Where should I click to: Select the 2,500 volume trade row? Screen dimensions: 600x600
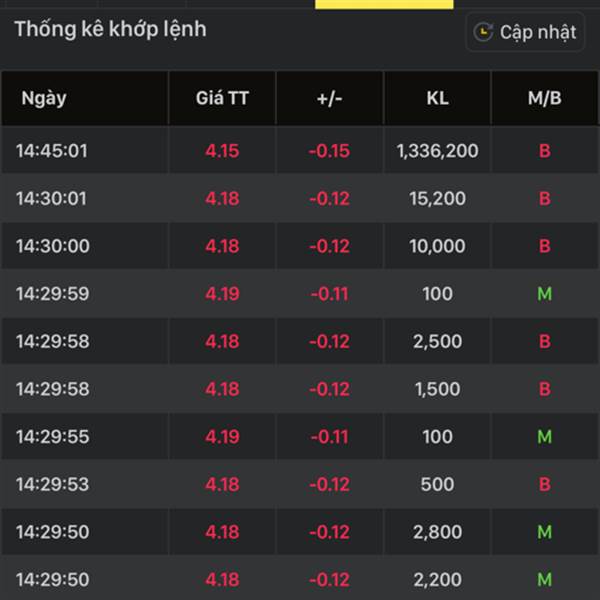300,341
